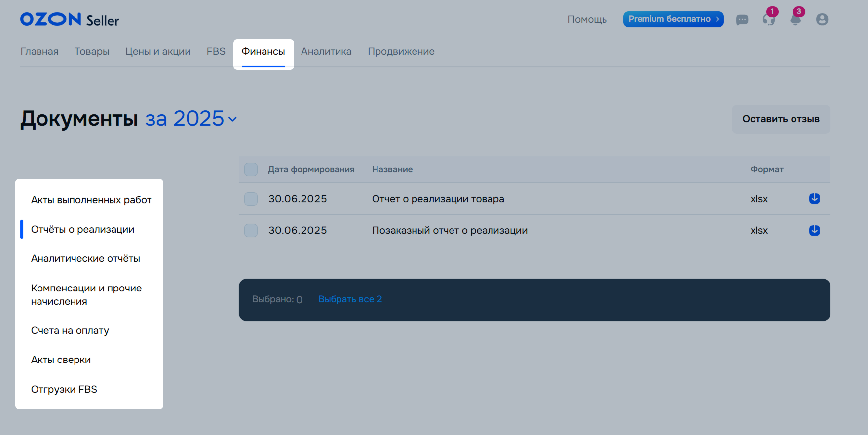Go to Цены и акции tab
868x435 pixels.
(x=158, y=51)
